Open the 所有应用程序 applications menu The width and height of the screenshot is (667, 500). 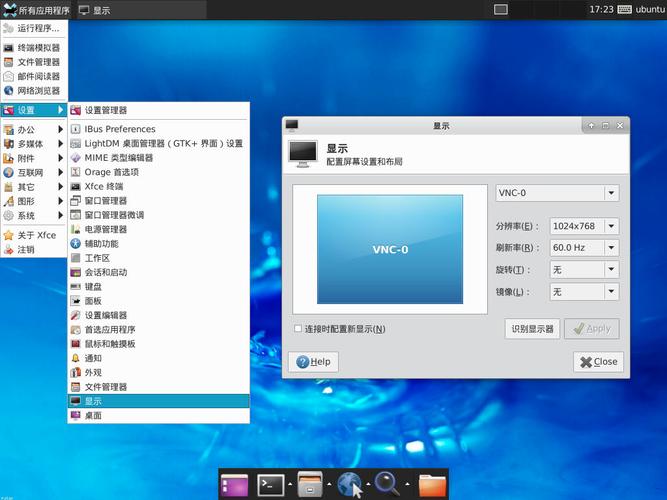pyautogui.click(x=37, y=10)
